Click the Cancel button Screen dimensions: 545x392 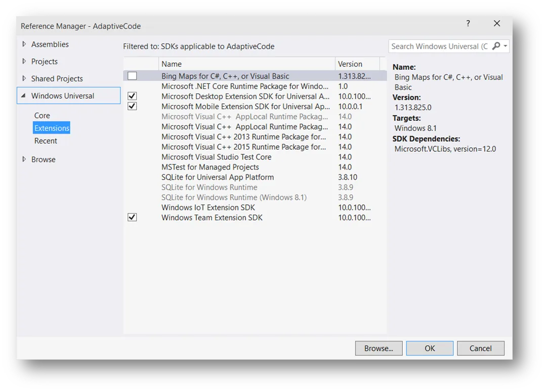pyautogui.click(x=480, y=348)
